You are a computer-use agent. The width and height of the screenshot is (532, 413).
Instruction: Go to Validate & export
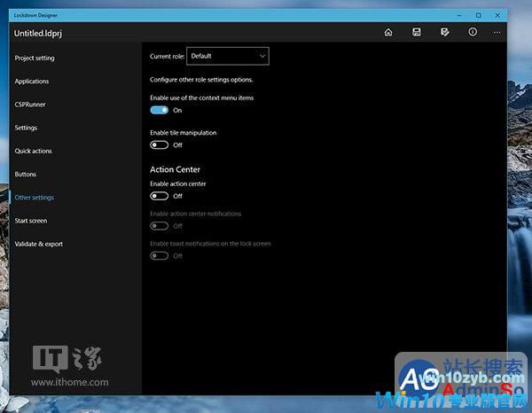click(38, 244)
